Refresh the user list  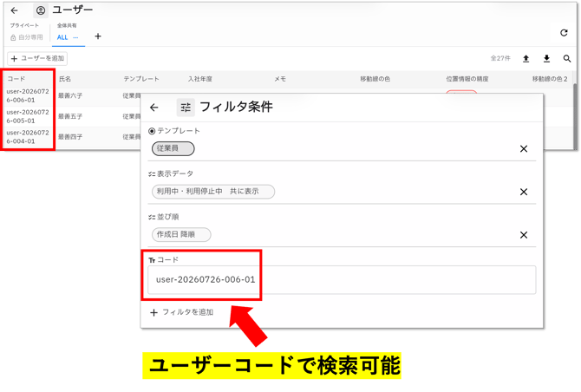point(564,33)
